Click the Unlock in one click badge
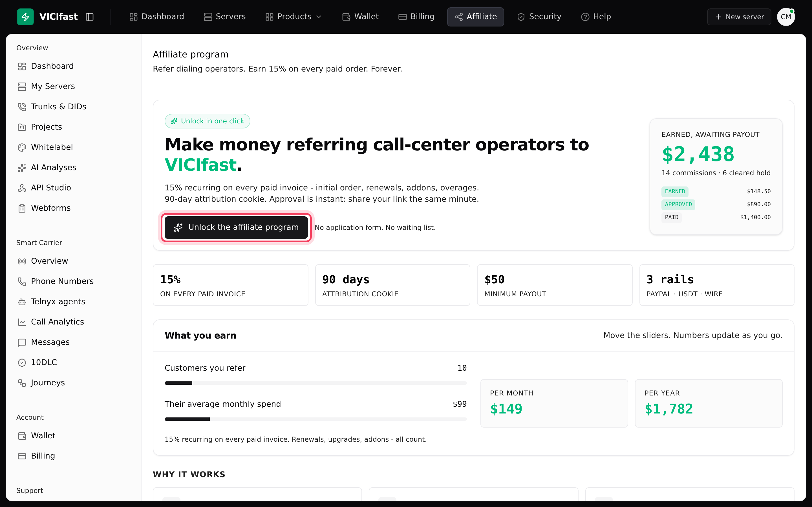This screenshot has height=507, width=812. [x=207, y=121]
